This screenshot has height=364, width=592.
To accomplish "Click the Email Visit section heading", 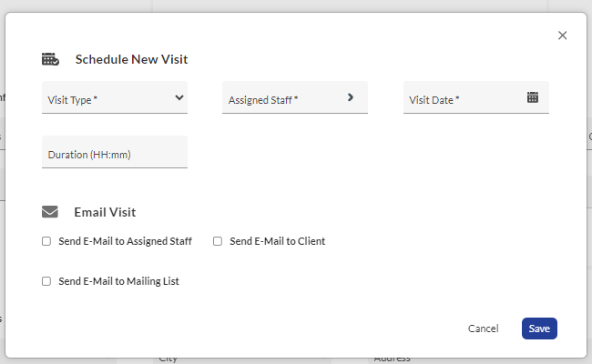I will (x=105, y=212).
